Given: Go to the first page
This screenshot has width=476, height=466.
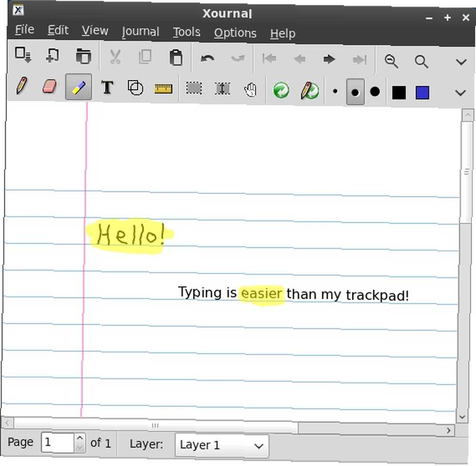Looking at the screenshot, I should (x=269, y=58).
